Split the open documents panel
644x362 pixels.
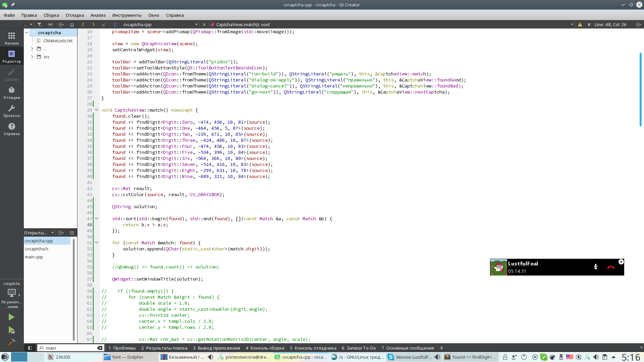click(61, 233)
